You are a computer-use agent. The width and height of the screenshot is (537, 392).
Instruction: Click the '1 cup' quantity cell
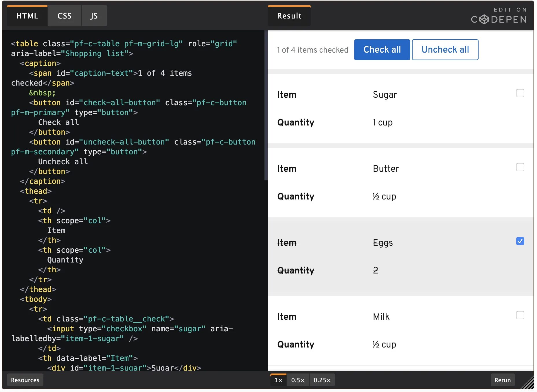click(x=382, y=123)
